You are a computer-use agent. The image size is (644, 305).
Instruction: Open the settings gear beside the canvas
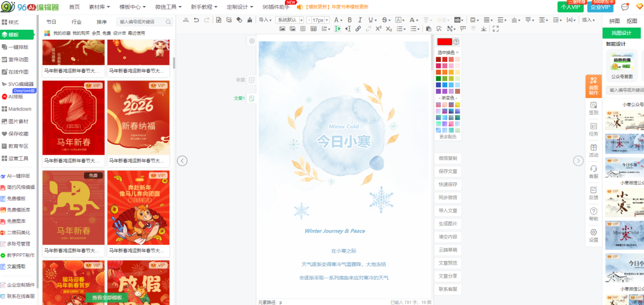[x=252, y=41]
